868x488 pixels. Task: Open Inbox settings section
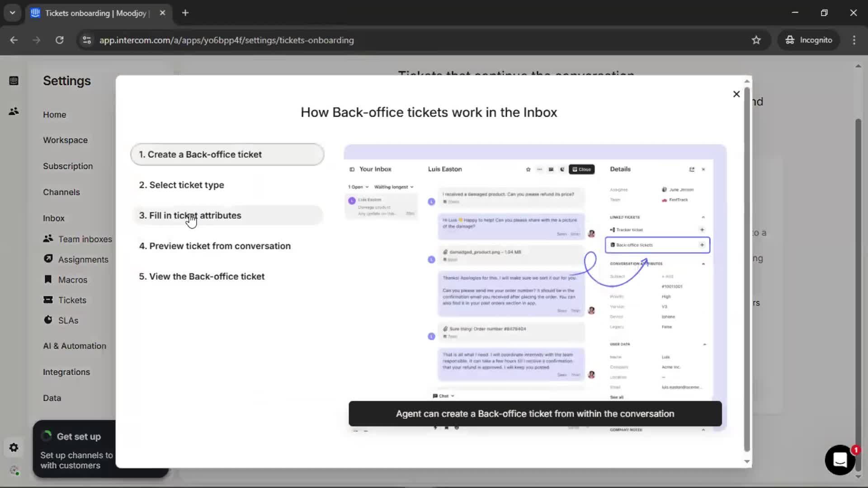click(x=54, y=218)
